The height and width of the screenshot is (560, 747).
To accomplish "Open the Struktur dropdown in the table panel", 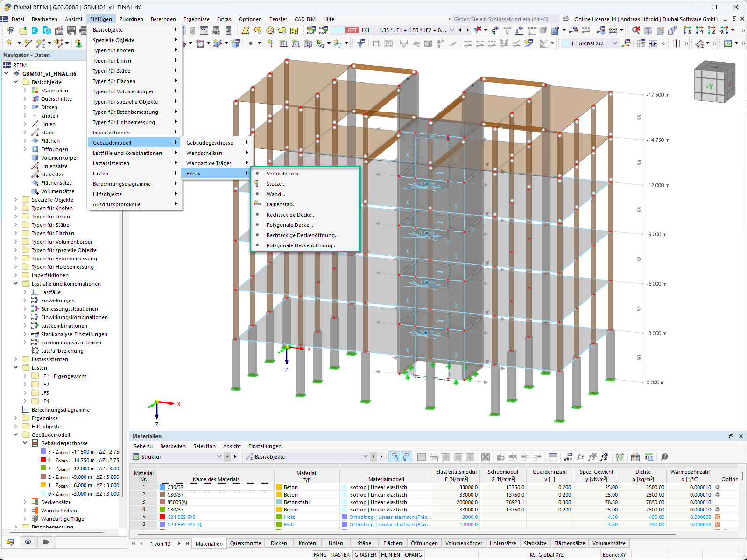I will click(219, 457).
